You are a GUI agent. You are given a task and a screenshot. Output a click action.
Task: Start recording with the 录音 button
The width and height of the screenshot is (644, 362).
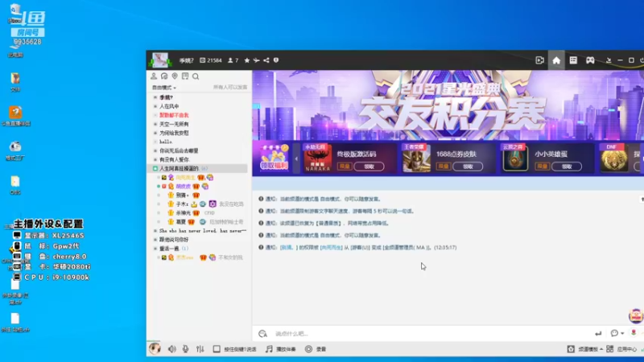316,349
